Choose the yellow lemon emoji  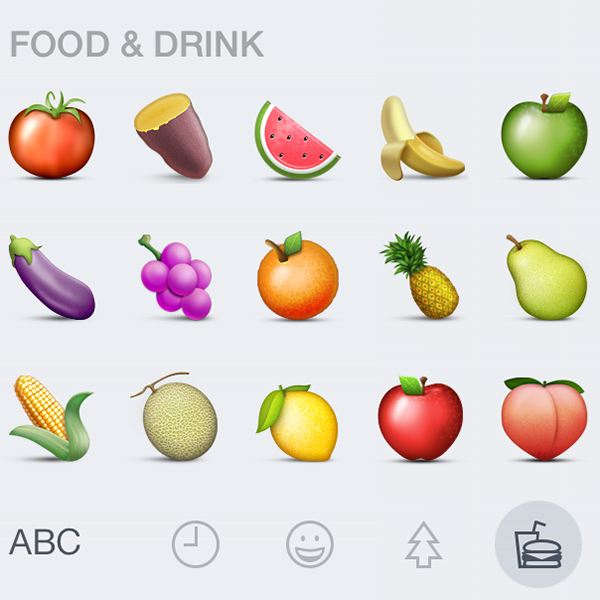[x=297, y=422]
